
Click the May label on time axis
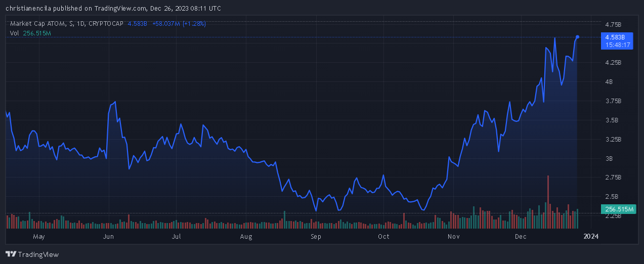(39, 236)
